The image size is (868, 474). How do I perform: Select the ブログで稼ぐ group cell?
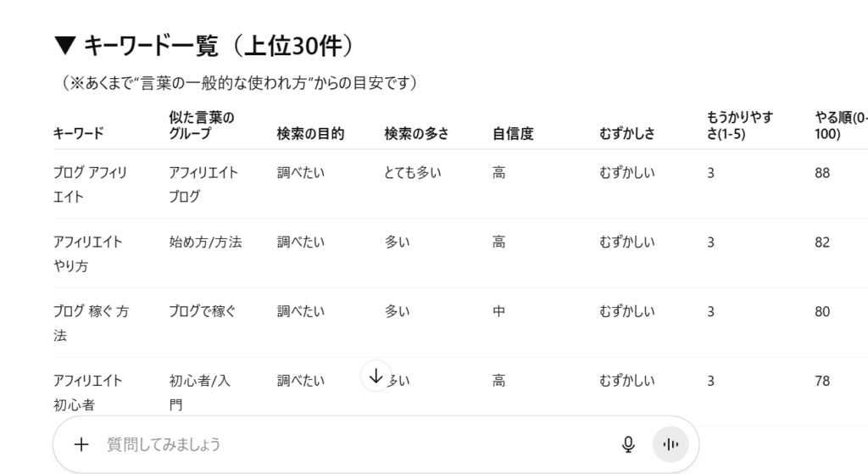(x=203, y=312)
